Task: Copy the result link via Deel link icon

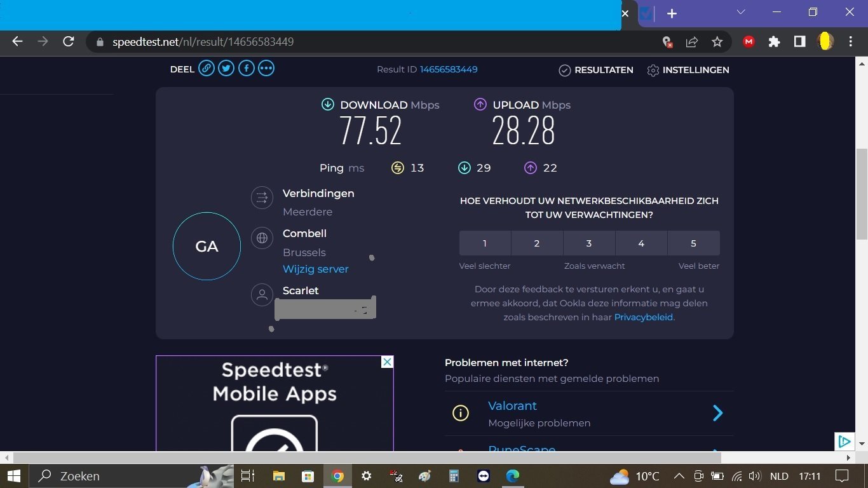Action: pos(207,69)
